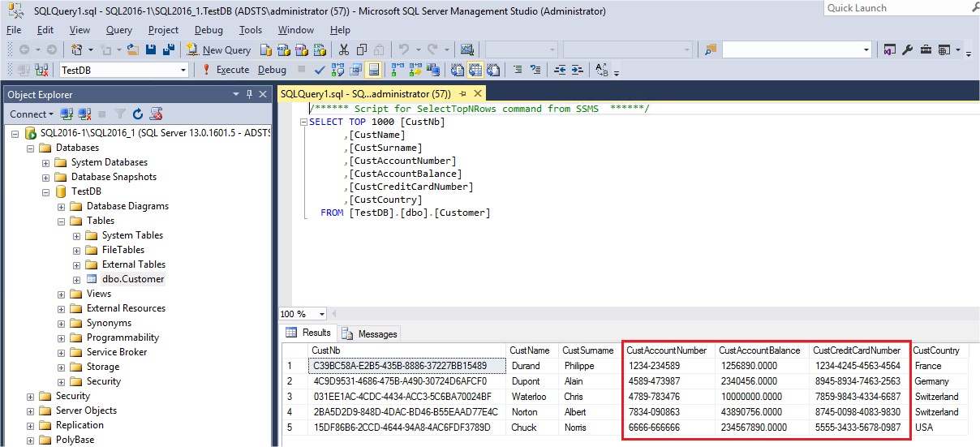
Task: Open the Activity Monitor icon
Action: pos(467,49)
